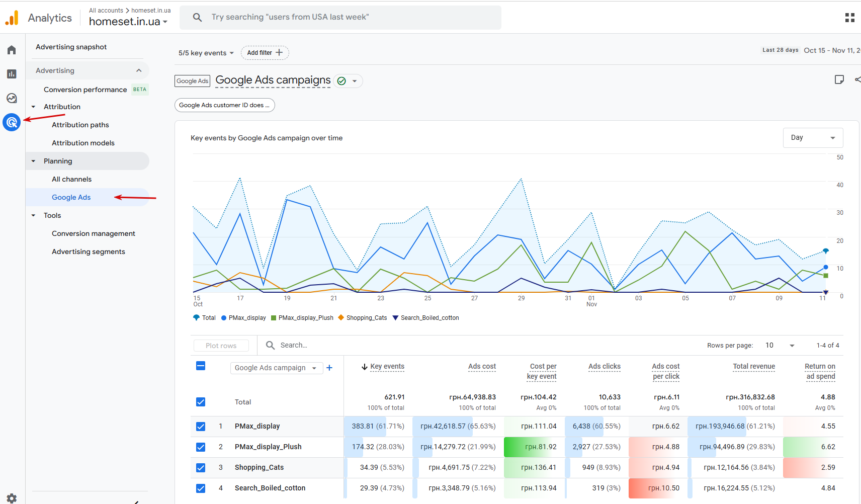This screenshot has width=861, height=504.
Task: Click the top search input field
Action: click(340, 18)
